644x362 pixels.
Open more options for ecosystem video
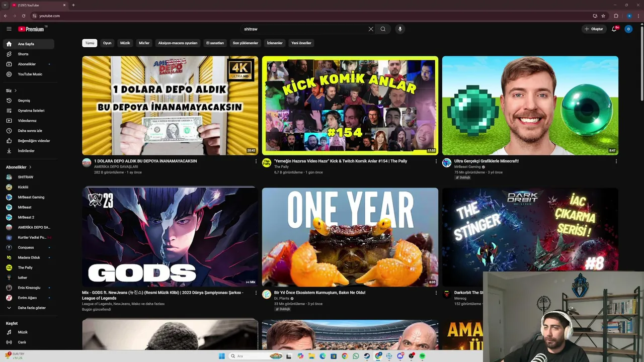[x=436, y=293]
